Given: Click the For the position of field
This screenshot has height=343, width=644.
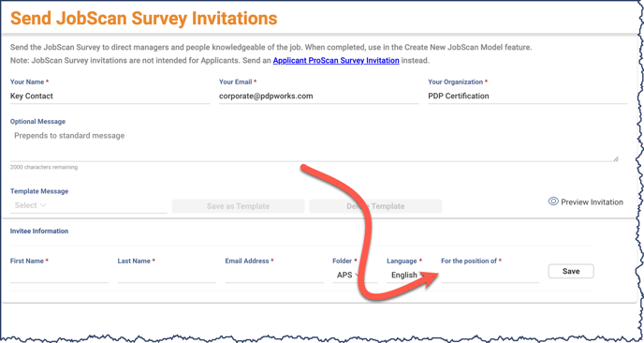Looking at the screenshot, I should pyautogui.click(x=490, y=276).
